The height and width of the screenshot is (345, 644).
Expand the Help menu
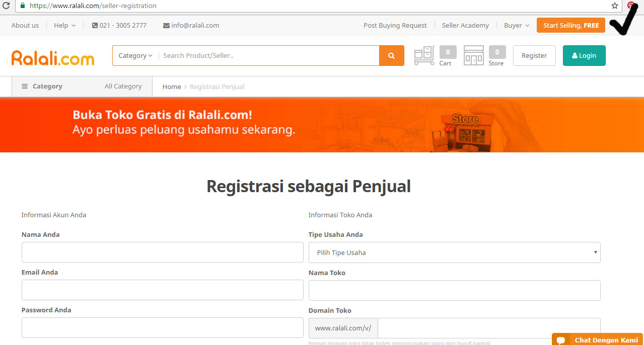(64, 25)
